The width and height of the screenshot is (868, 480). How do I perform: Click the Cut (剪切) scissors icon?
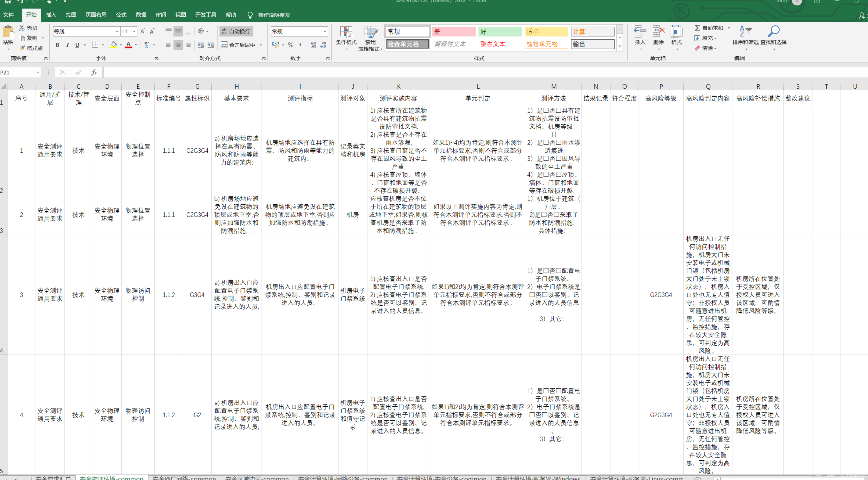[x=22, y=28]
